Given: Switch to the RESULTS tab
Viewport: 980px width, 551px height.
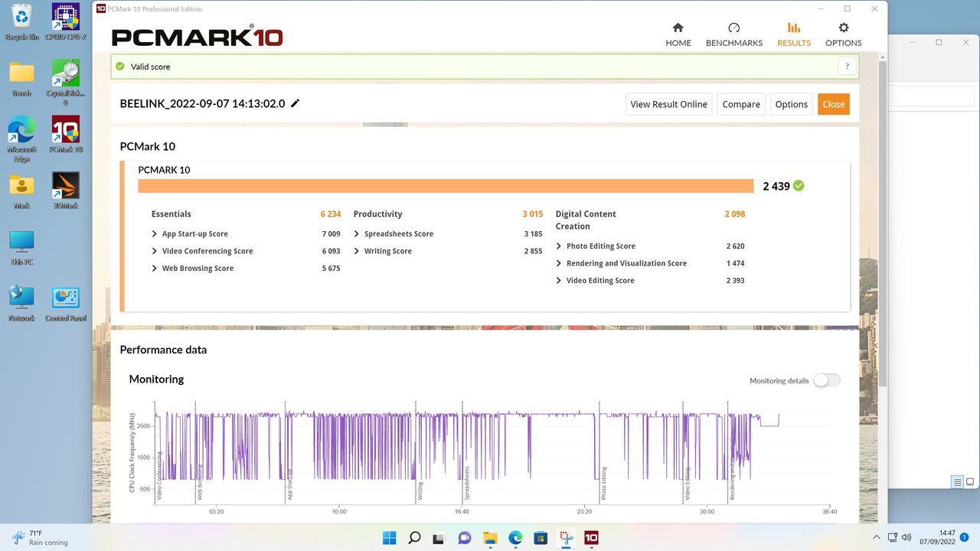Looking at the screenshot, I should point(793,34).
